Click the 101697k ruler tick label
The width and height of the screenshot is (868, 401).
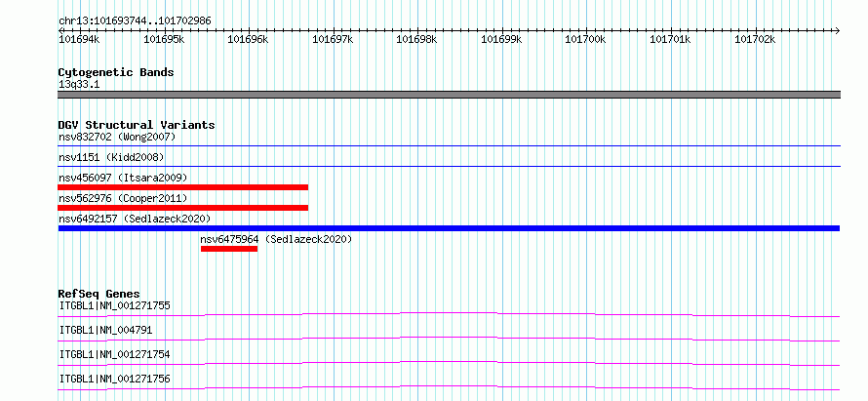point(333,39)
